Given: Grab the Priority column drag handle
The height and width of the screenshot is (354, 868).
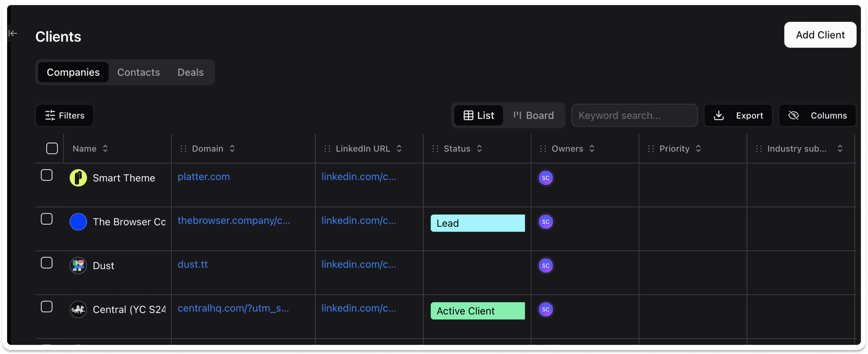Looking at the screenshot, I should (x=651, y=149).
